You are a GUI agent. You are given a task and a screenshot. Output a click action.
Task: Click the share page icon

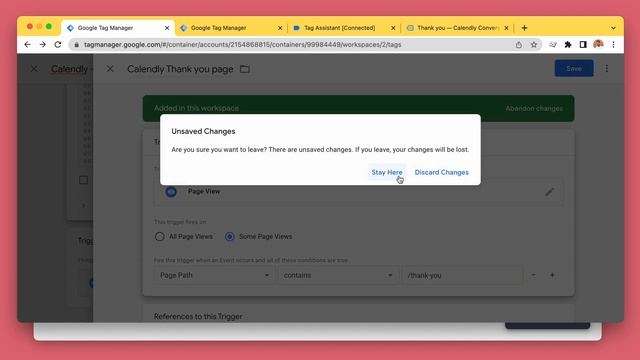pyautogui.click(x=518, y=44)
